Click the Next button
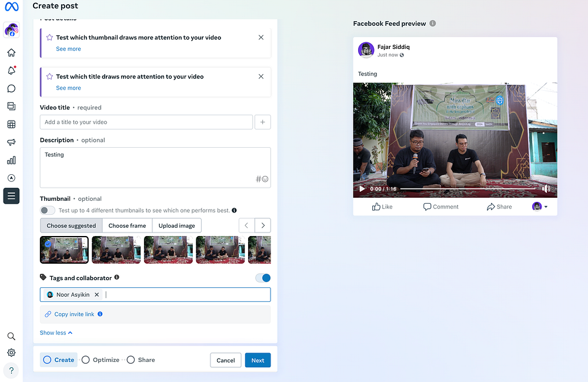The width and height of the screenshot is (588, 382). click(258, 360)
